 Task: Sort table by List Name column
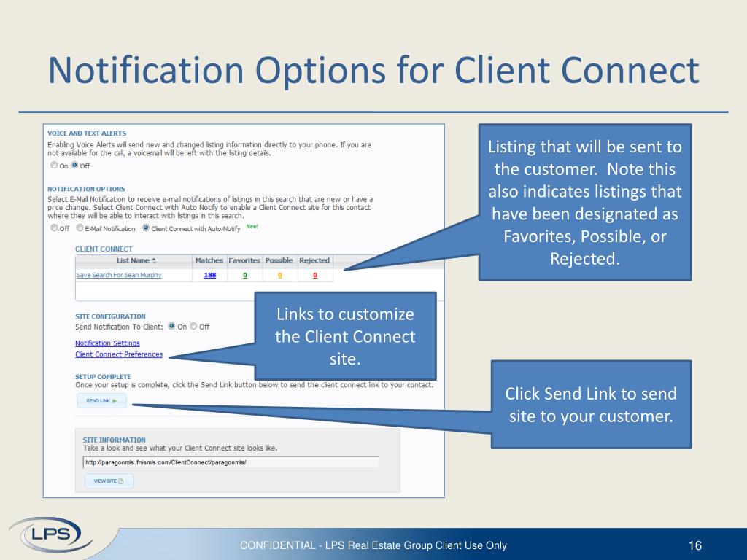coord(134,260)
